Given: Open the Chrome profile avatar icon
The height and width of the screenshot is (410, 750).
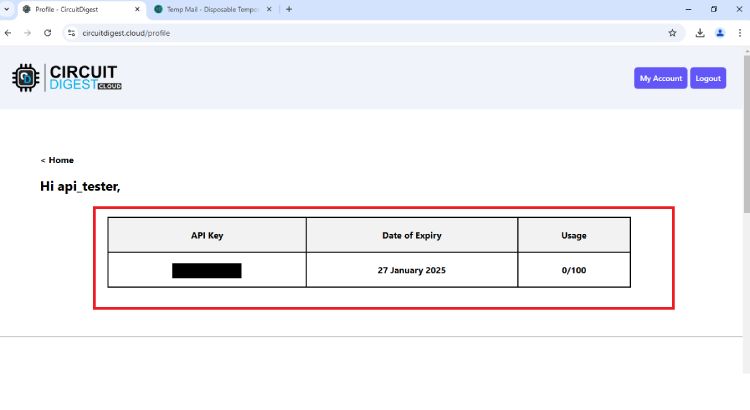Looking at the screenshot, I should 720,32.
